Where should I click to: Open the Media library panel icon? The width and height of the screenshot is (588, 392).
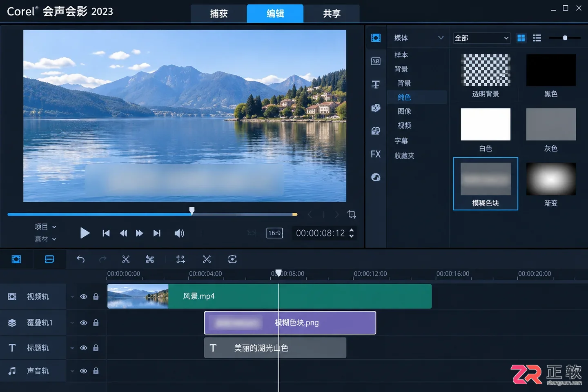pyautogui.click(x=376, y=38)
